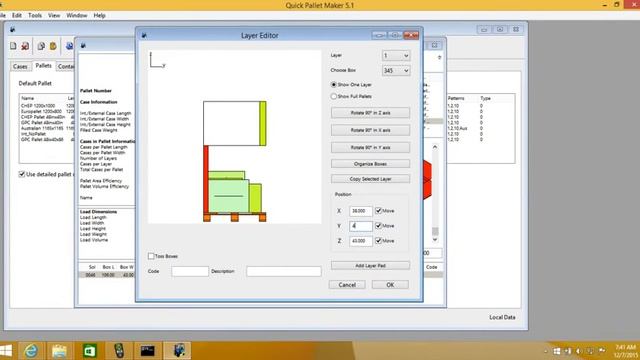The height and width of the screenshot is (360, 640).
Task: Click the Y position input field
Action: pyautogui.click(x=361, y=226)
